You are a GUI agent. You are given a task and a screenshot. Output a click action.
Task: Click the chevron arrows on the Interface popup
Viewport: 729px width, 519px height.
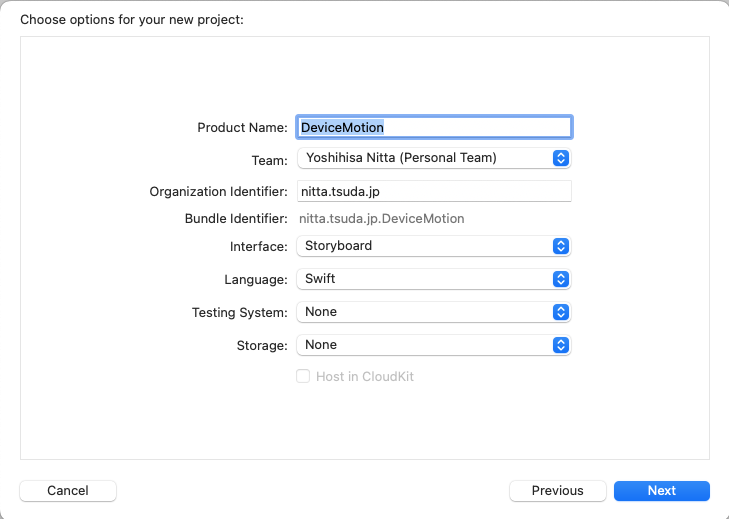[561, 246]
